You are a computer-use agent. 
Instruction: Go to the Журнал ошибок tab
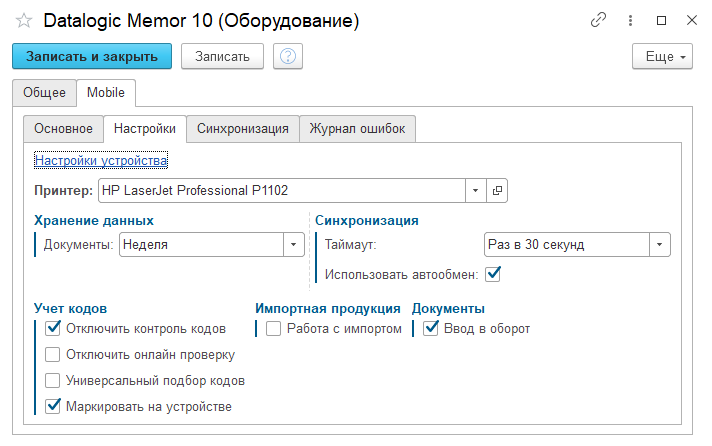pos(357,129)
